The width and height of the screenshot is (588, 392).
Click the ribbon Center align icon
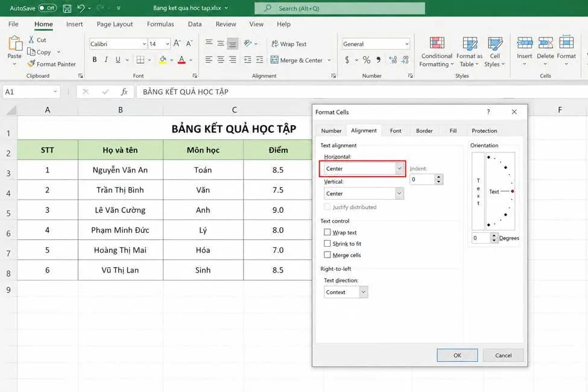(x=221, y=59)
